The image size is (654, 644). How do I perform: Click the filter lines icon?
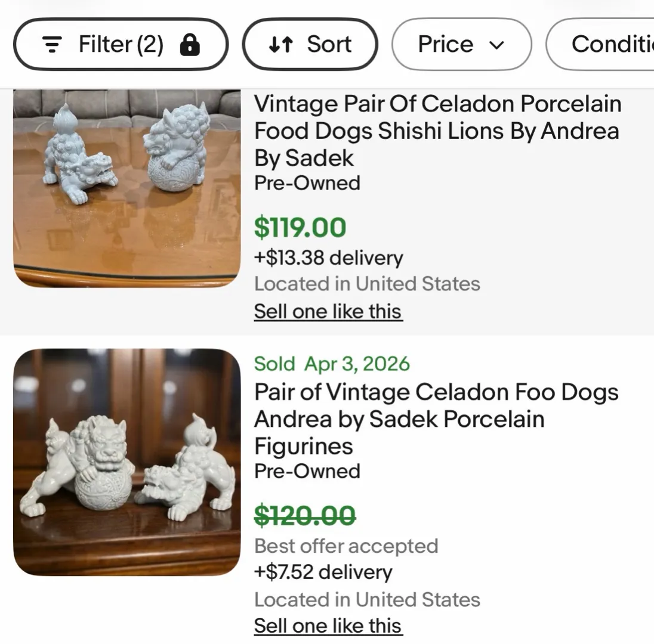52,44
